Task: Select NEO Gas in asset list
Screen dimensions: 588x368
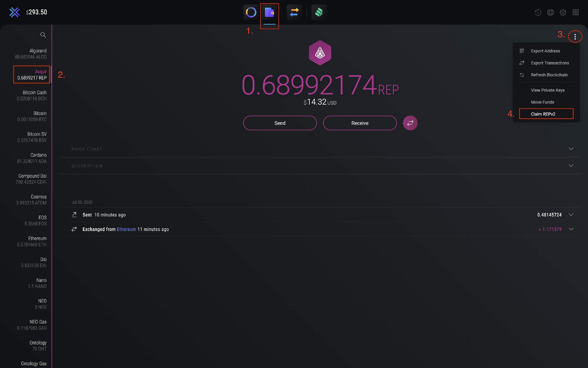Action: coord(32,325)
